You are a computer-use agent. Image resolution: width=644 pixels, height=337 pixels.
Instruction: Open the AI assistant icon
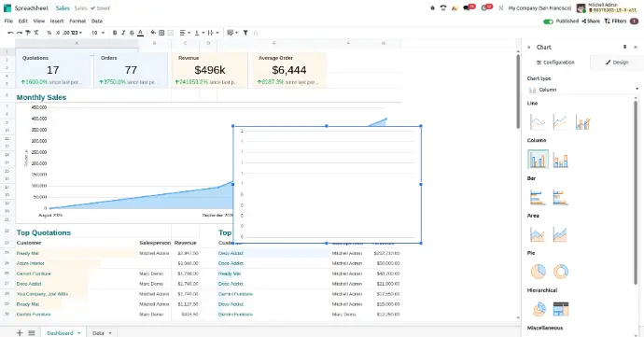tap(455, 7)
